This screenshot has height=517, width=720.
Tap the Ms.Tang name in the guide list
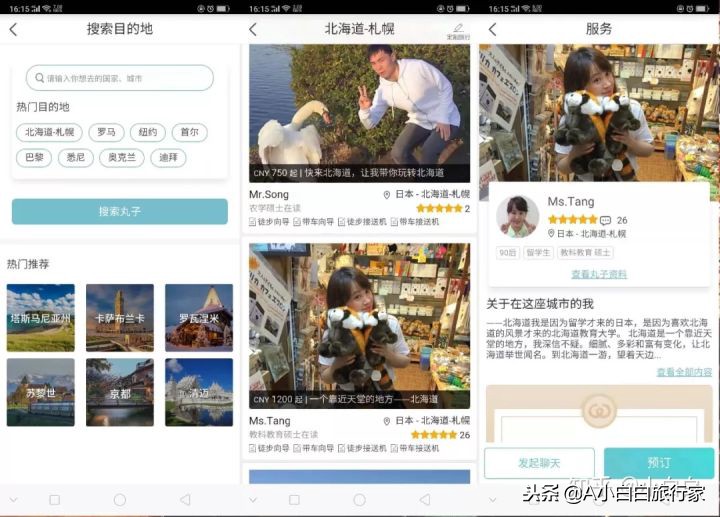coord(270,421)
